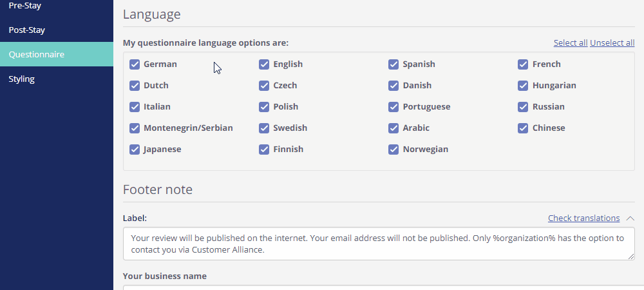Uncheck the Portuguese checkbox
This screenshot has height=290, width=644.
(393, 107)
